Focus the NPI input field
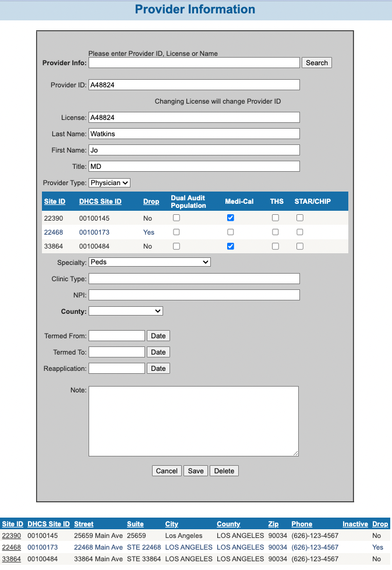The width and height of the screenshot is (392, 570). click(194, 295)
